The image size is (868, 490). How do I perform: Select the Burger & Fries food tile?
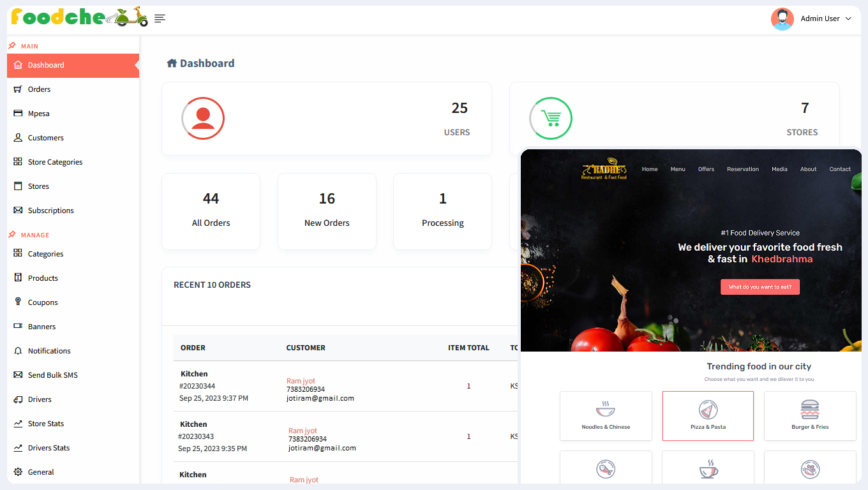click(x=809, y=416)
